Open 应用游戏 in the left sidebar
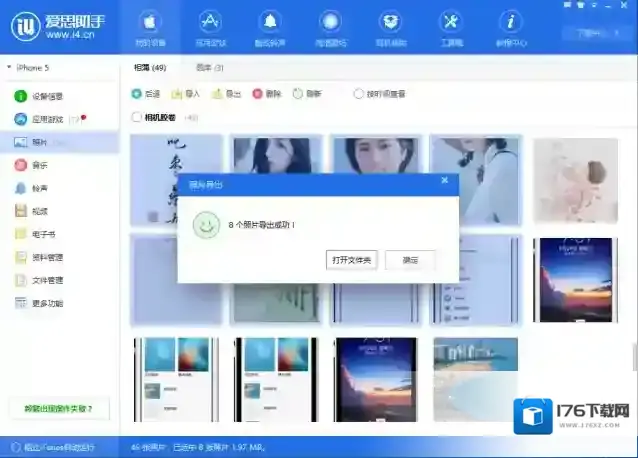This screenshot has height=458, width=638. (59, 119)
